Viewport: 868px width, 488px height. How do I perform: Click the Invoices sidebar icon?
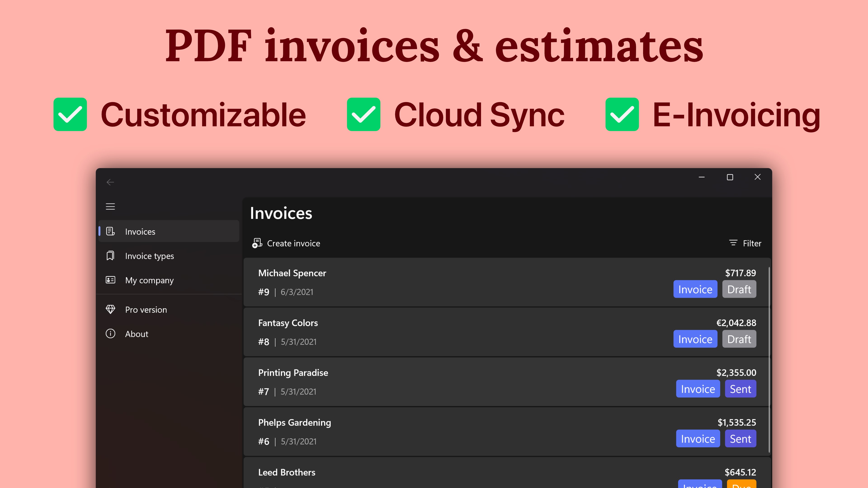pyautogui.click(x=110, y=231)
